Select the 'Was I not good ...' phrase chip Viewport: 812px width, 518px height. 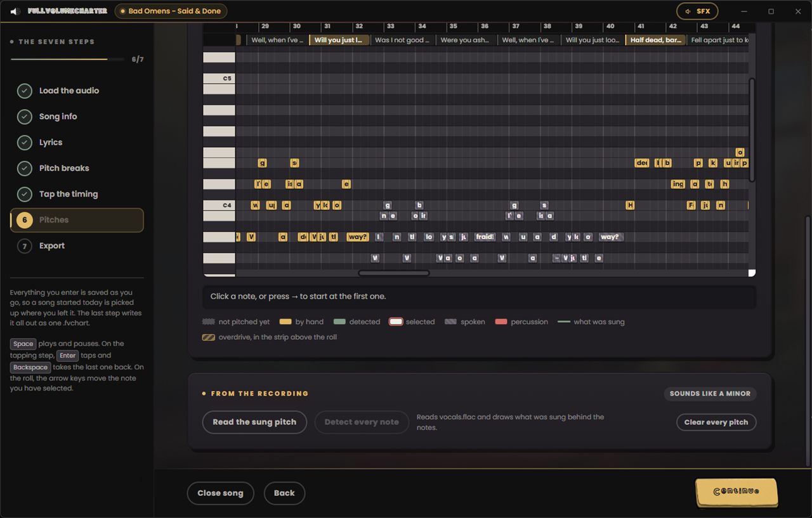pyautogui.click(x=402, y=40)
